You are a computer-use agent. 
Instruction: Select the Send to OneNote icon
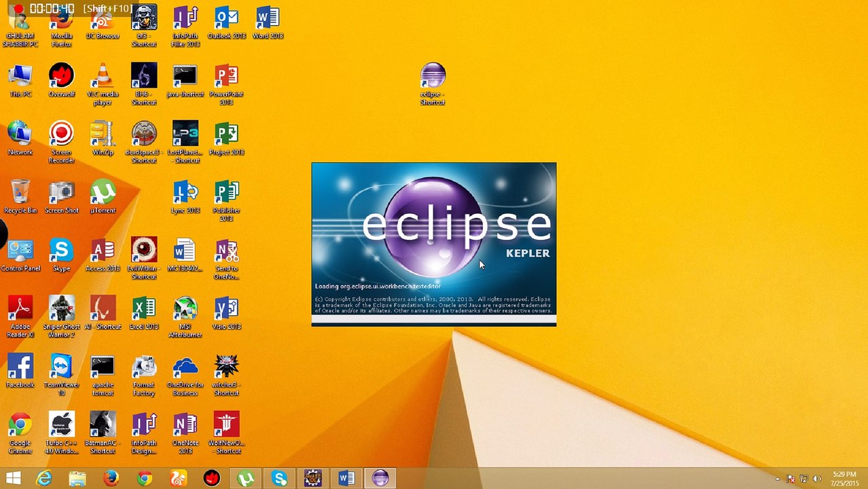tap(226, 259)
